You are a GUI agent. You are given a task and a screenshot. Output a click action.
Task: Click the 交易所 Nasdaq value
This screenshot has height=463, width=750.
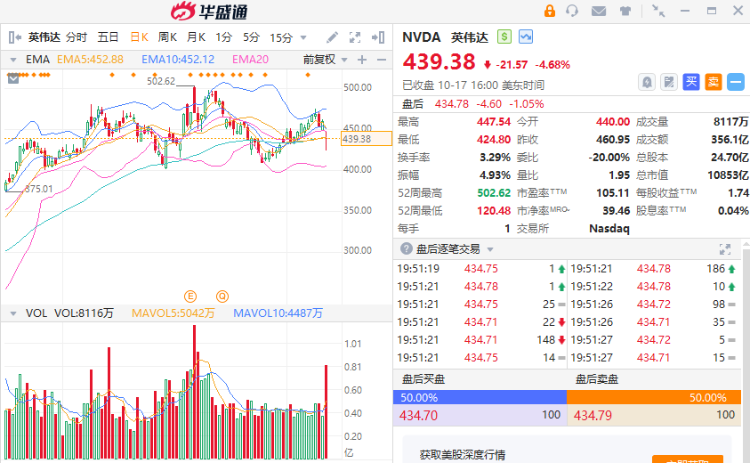609,229
